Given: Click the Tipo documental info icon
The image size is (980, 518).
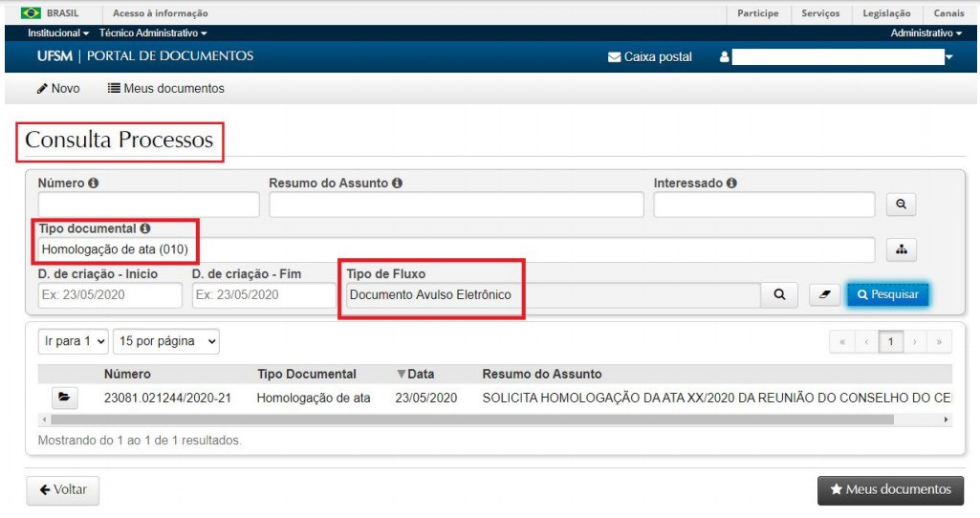Looking at the screenshot, I should click(145, 229).
